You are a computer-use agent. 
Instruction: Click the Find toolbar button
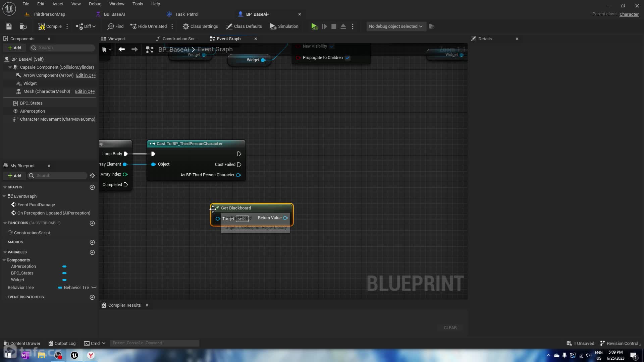coord(115,26)
